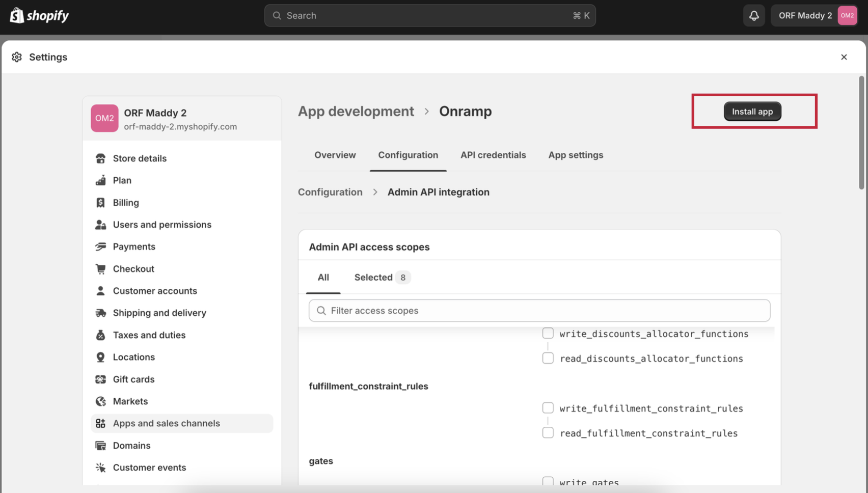The image size is (868, 493).
Task: Click the gates scope heading
Action: click(321, 461)
